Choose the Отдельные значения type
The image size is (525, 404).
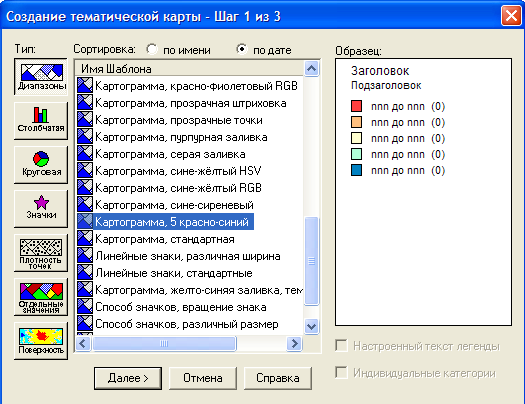coord(41,297)
